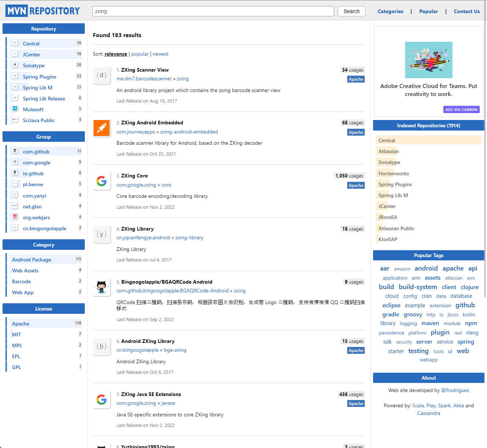The height and width of the screenshot is (448, 487).
Task: Click the plugin popular tag
Action: click(440, 332)
